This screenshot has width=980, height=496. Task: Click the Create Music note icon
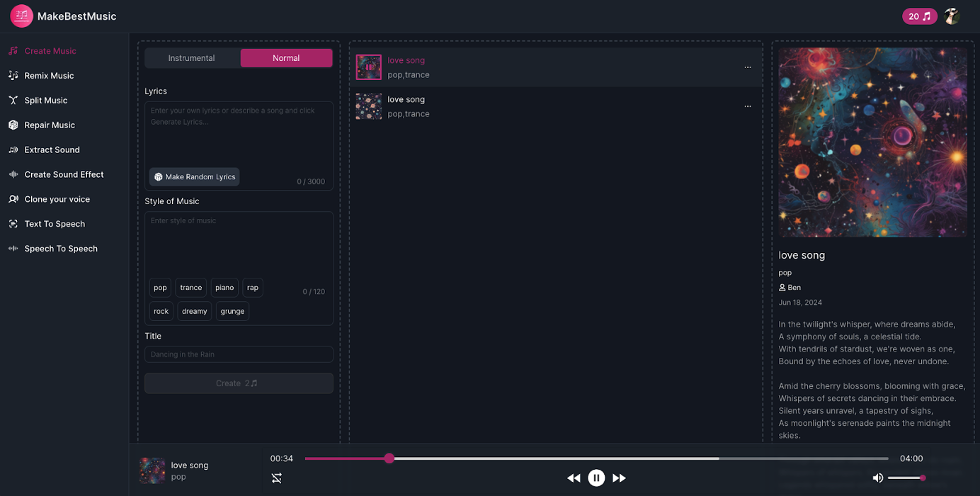point(13,51)
